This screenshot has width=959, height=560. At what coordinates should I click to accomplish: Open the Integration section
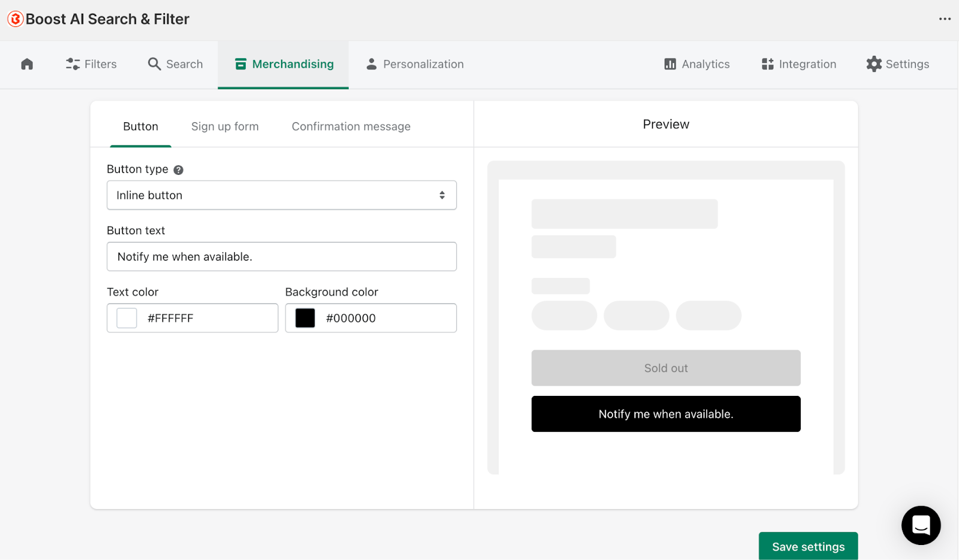(798, 64)
